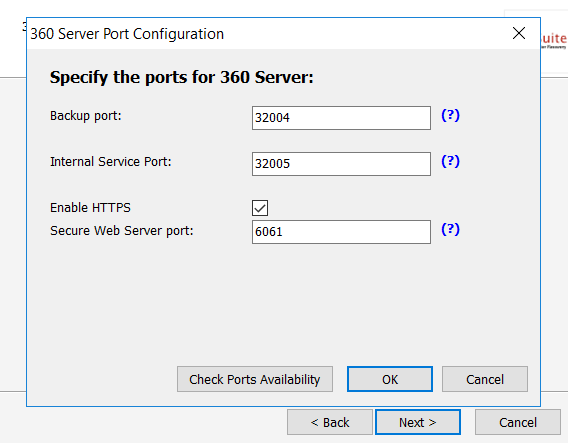568x443 pixels.
Task: Focus the Internal Service Port field
Action: point(341,164)
